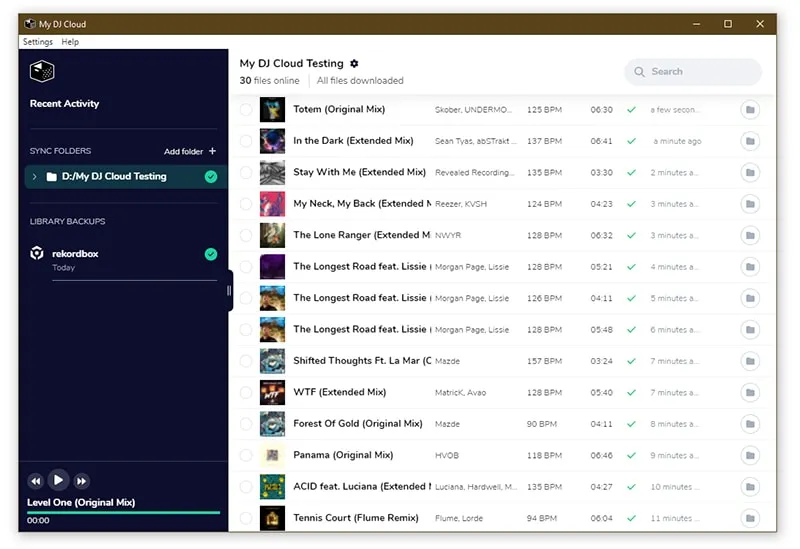The height and width of the screenshot is (549, 800).
Task: Click the My DJ Cloud cube logo
Action: pos(42,71)
